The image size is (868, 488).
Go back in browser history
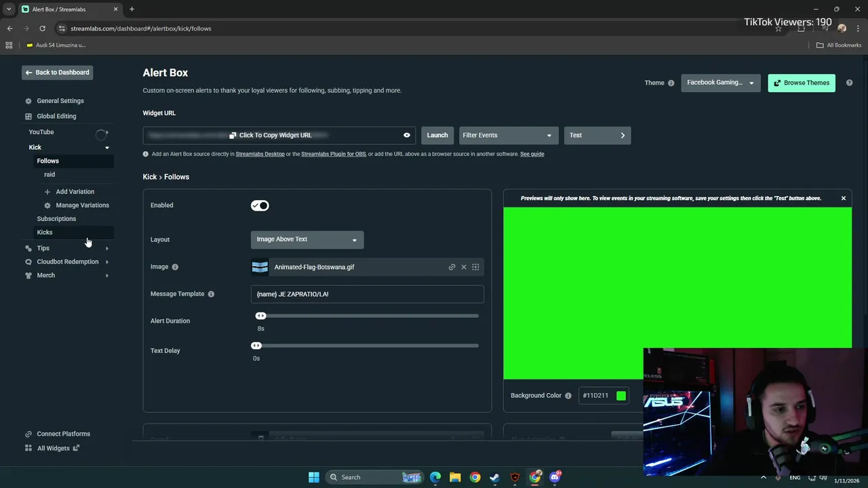(x=9, y=28)
